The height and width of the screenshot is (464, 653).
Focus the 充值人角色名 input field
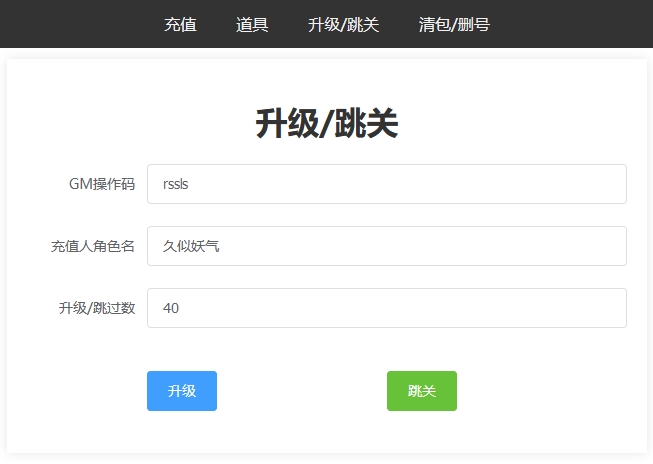click(x=387, y=246)
